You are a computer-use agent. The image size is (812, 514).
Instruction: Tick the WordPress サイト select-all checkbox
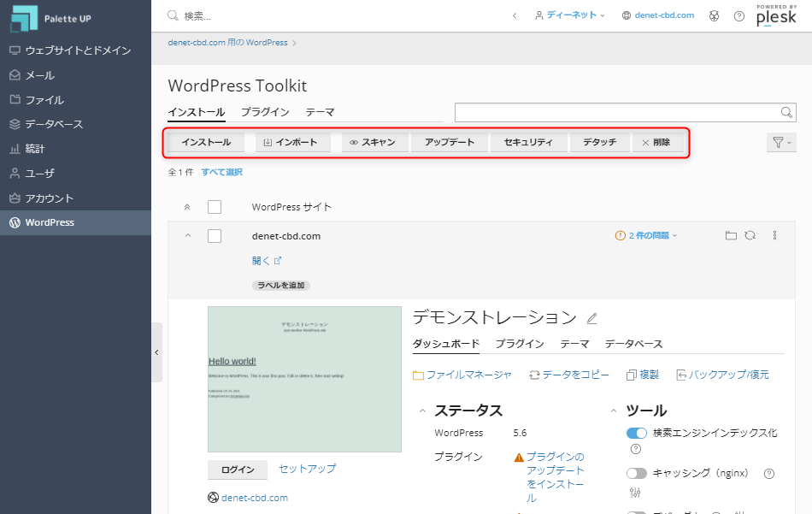coord(215,207)
